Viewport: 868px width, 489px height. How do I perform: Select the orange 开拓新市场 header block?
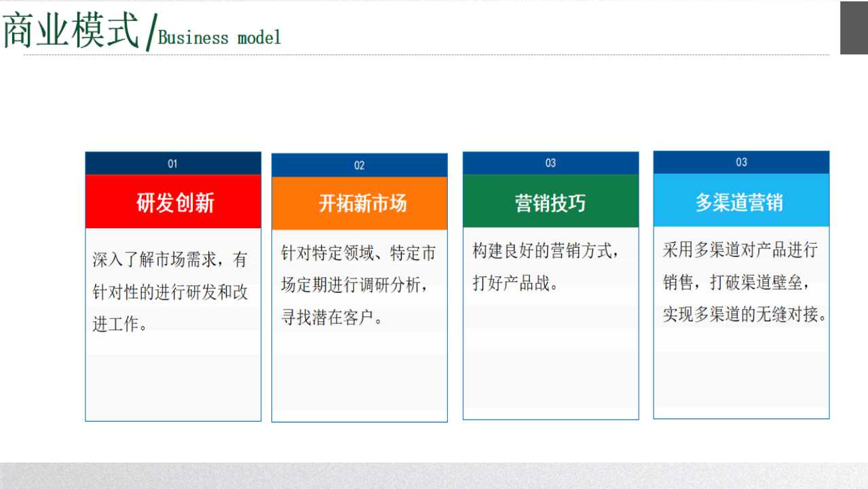point(359,203)
